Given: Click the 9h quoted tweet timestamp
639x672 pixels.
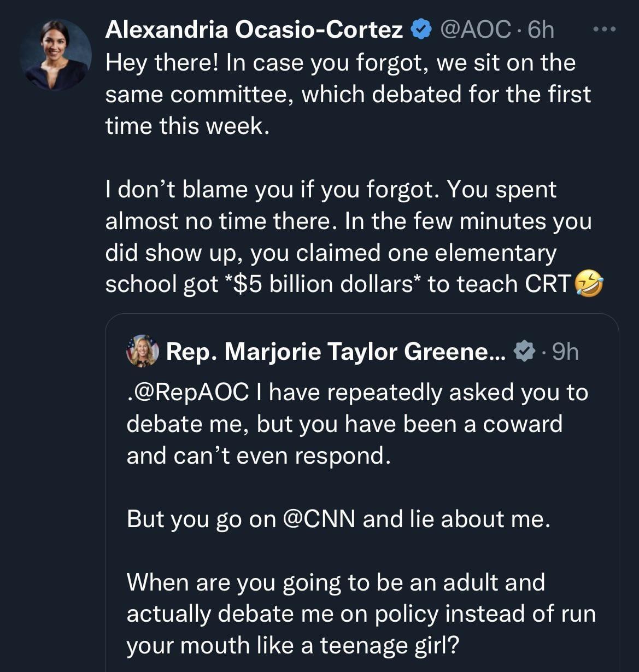Looking at the screenshot, I should coord(565,352).
